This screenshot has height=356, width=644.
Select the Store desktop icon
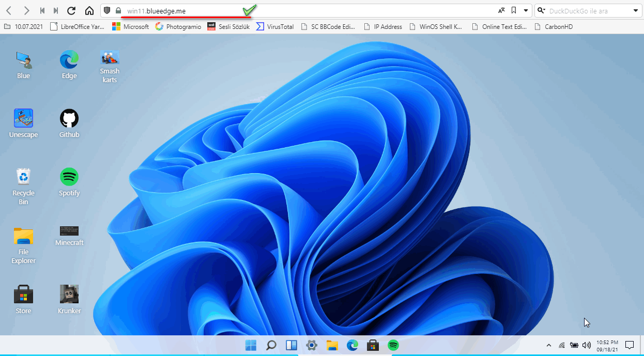tap(23, 300)
